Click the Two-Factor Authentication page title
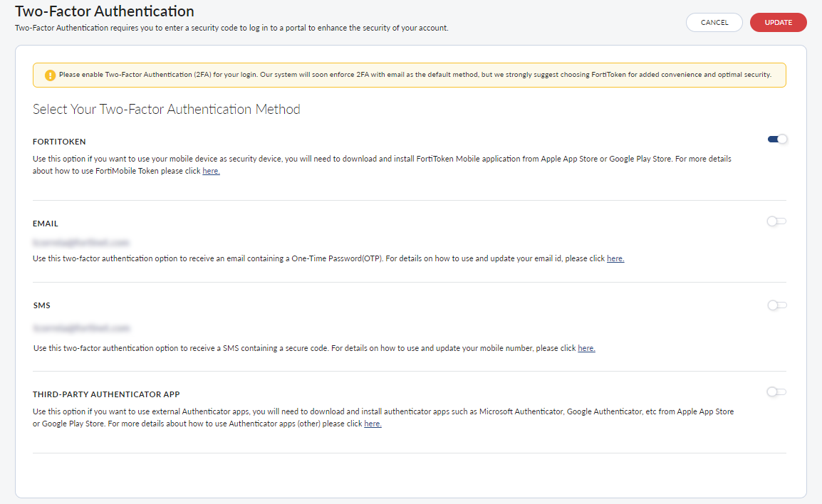This screenshot has height=504, width=822. [104, 11]
